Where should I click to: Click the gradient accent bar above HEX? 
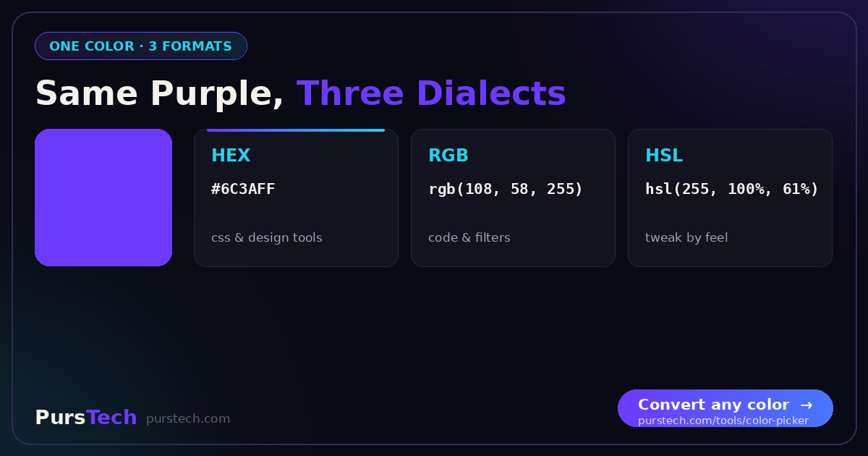click(296, 130)
